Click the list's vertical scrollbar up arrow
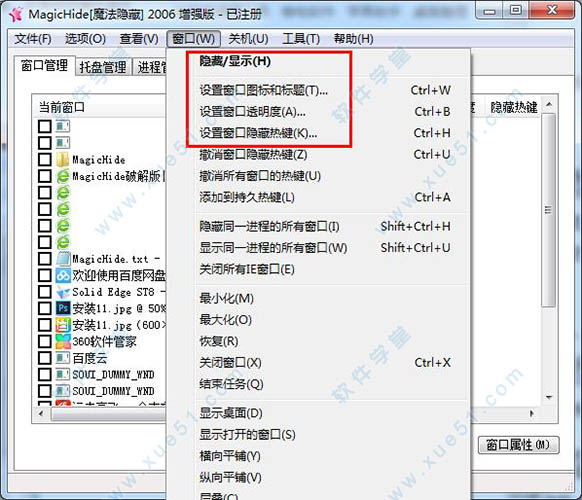Image resolution: width=582 pixels, height=500 pixels. point(549,105)
